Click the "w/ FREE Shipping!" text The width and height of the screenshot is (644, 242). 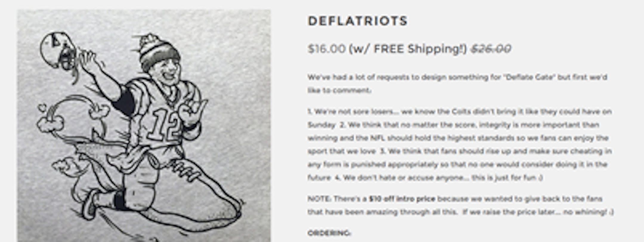click(408, 49)
